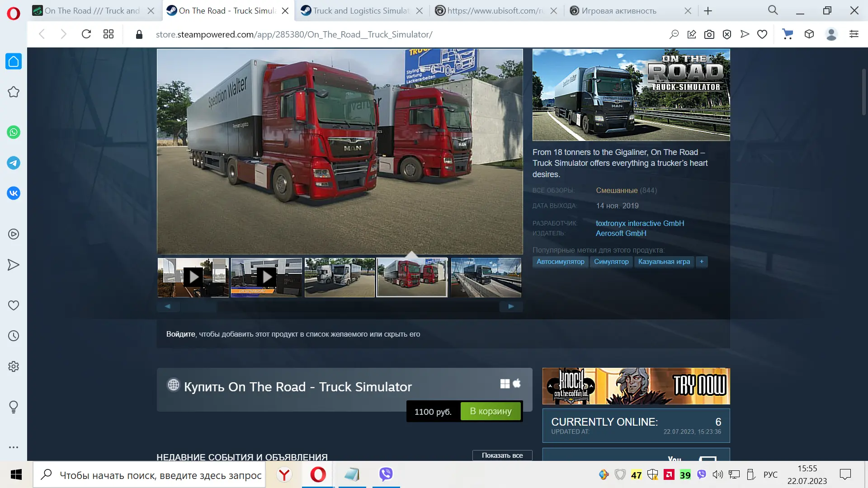Open settings gear in Opera sidebar
The height and width of the screenshot is (488, 868).
tap(14, 366)
